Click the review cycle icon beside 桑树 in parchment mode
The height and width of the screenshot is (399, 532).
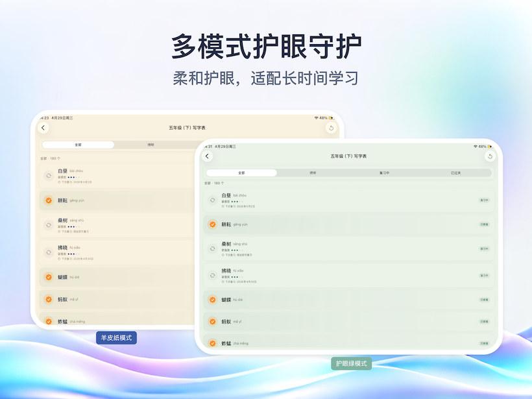pyautogui.click(x=49, y=225)
